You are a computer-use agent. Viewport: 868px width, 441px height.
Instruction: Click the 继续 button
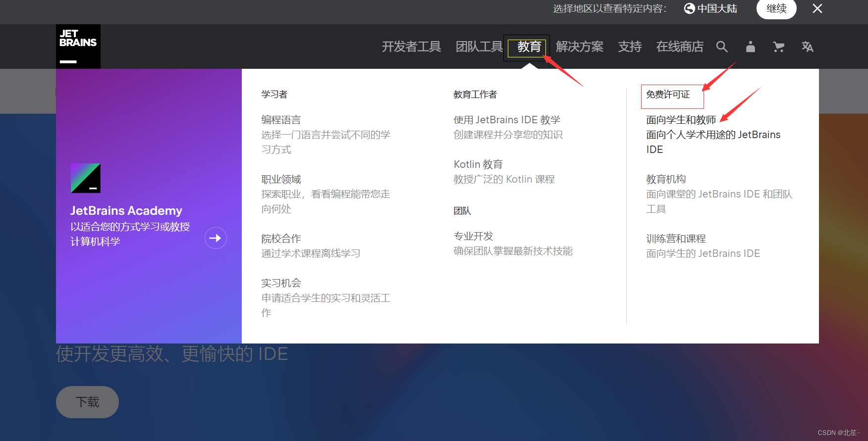coord(776,8)
